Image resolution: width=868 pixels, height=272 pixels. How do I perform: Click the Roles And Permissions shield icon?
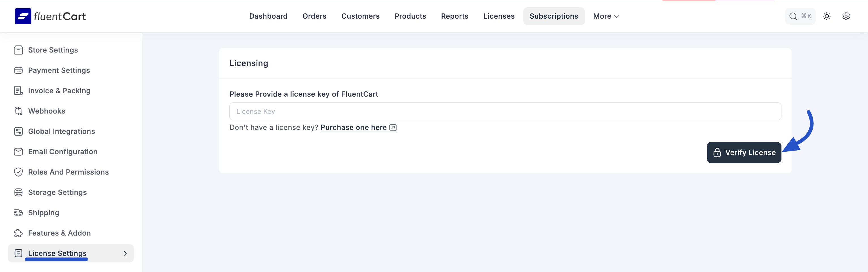point(19,172)
